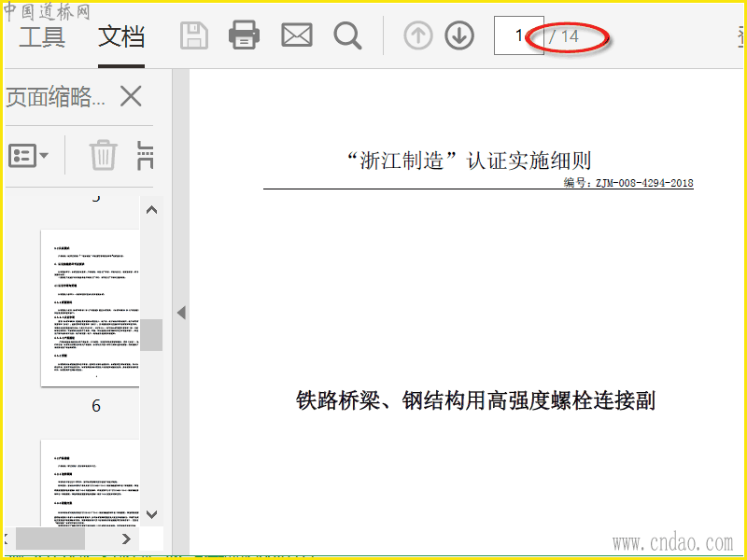Select page 7 thumbnail below page 6
This screenshot has height=560, width=747.
(x=90, y=483)
